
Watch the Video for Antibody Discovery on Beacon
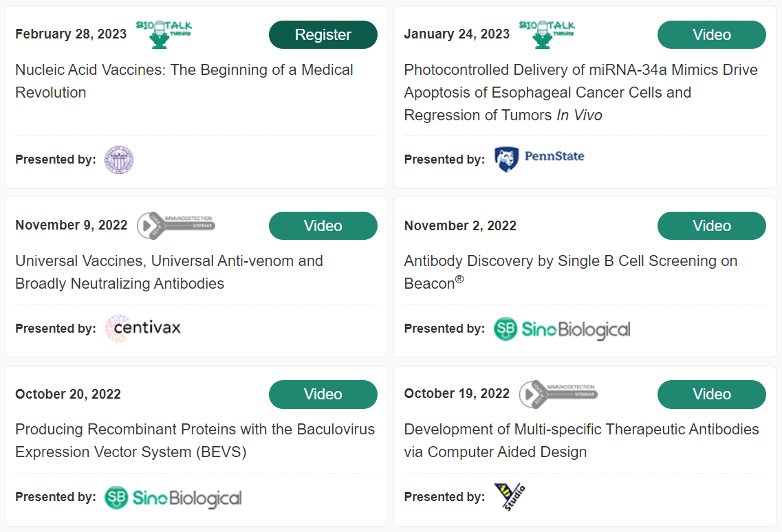[x=711, y=225]
